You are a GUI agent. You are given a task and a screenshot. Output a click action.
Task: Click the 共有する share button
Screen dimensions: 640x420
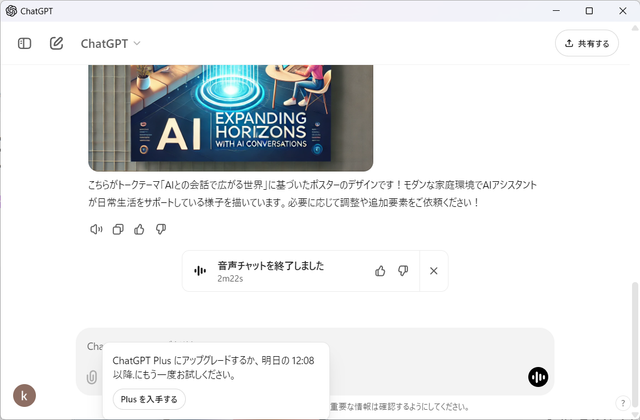coord(587,43)
